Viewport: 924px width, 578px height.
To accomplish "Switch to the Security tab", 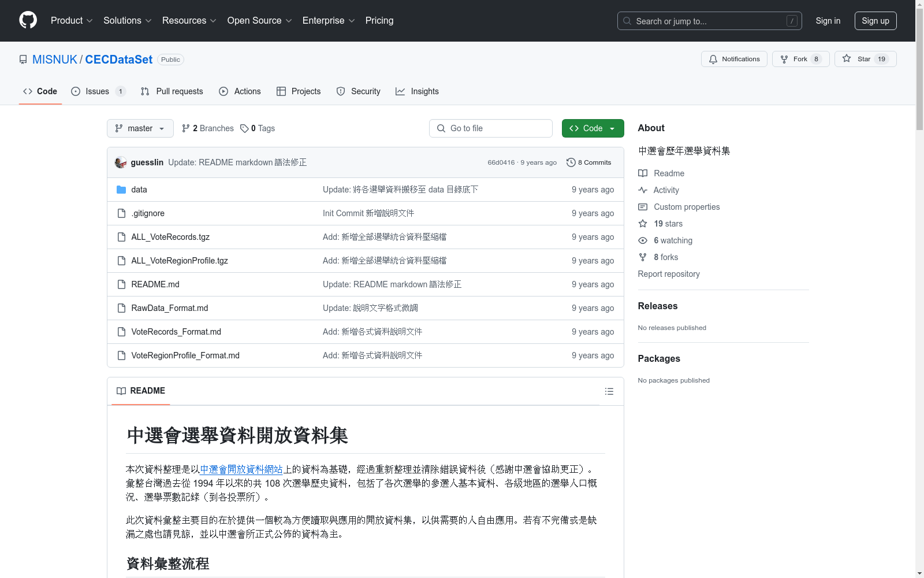I will [359, 91].
